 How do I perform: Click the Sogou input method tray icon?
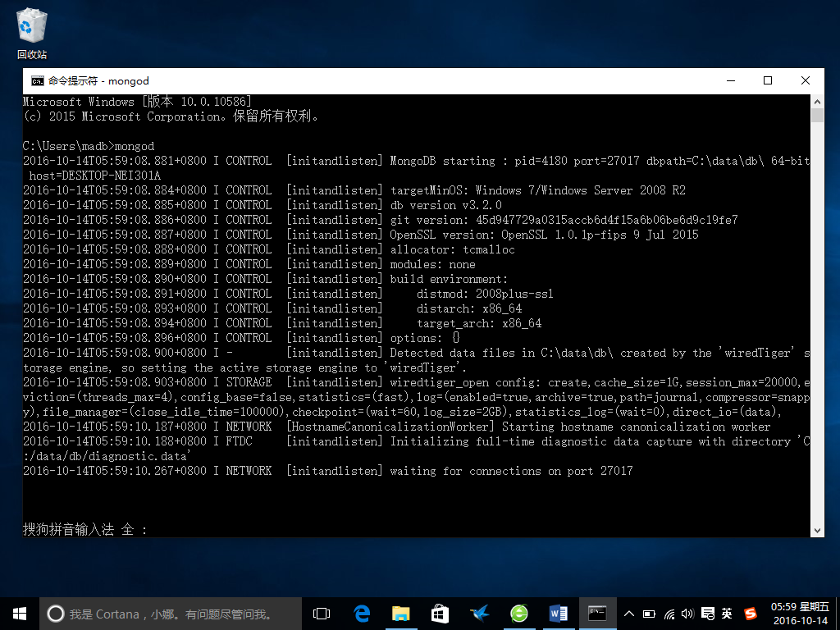click(x=751, y=614)
